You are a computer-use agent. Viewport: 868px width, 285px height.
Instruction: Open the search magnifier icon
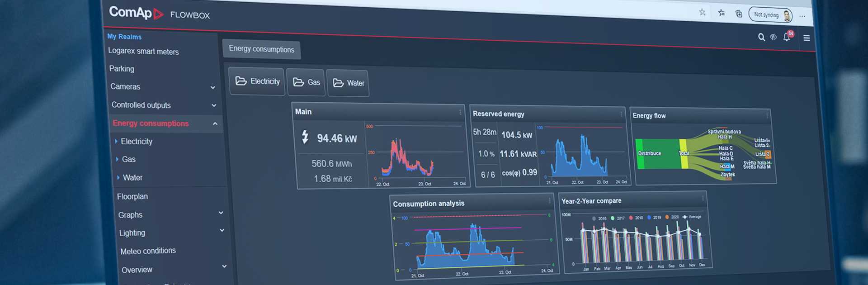pyautogui.click(x=761, y=37)
